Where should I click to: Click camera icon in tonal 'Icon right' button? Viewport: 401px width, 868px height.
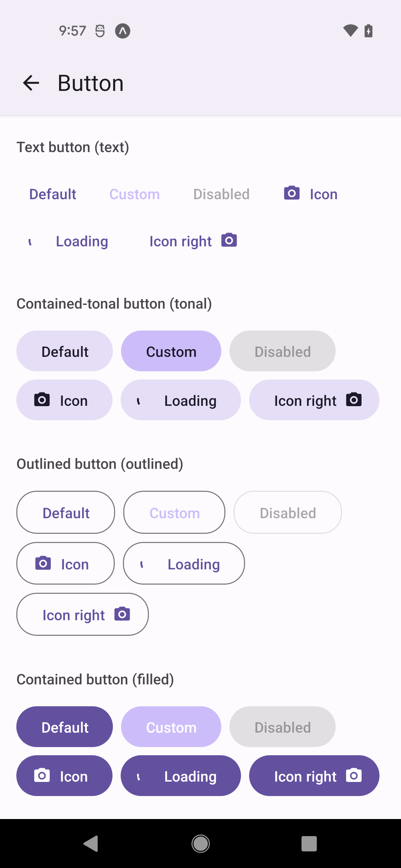[353, 400]
